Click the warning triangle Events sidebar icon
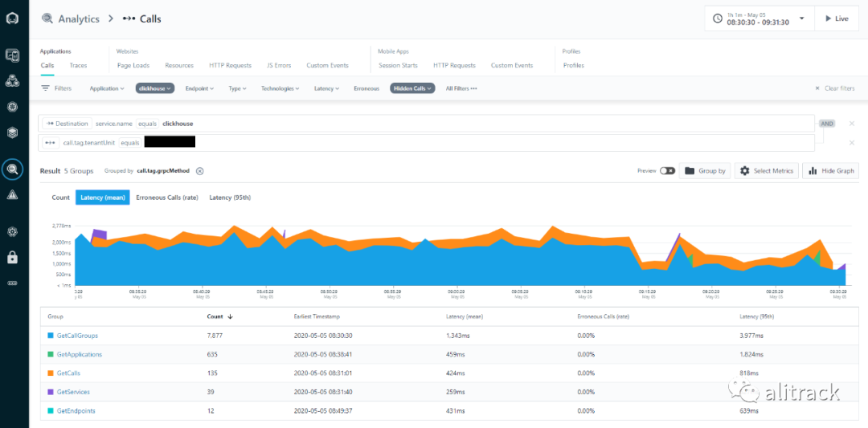 [12, 194]
